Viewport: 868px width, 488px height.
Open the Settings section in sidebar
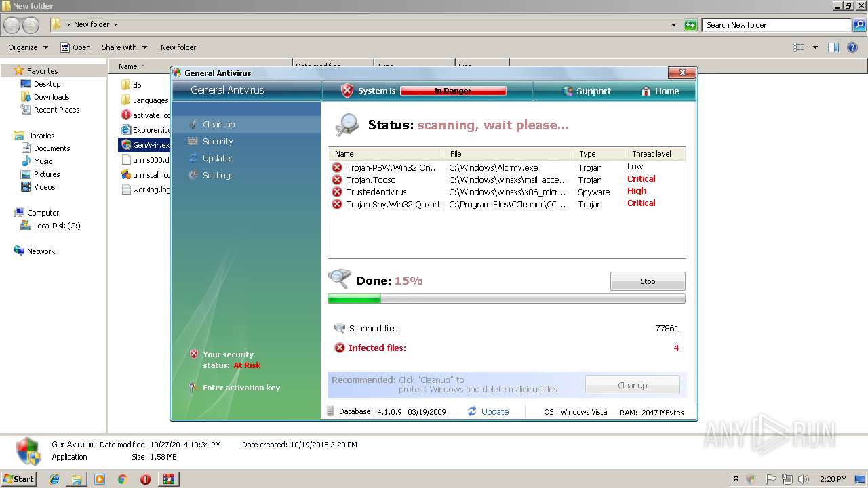click(x=218, y=176)
